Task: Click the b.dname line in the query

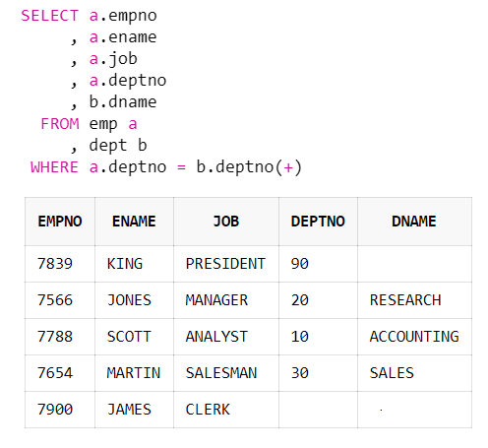Action: [x=123, y=101]
